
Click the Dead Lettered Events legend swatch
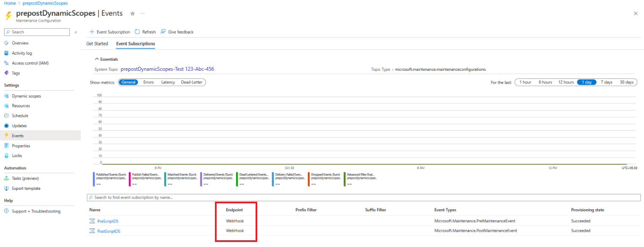coord(237,178)
